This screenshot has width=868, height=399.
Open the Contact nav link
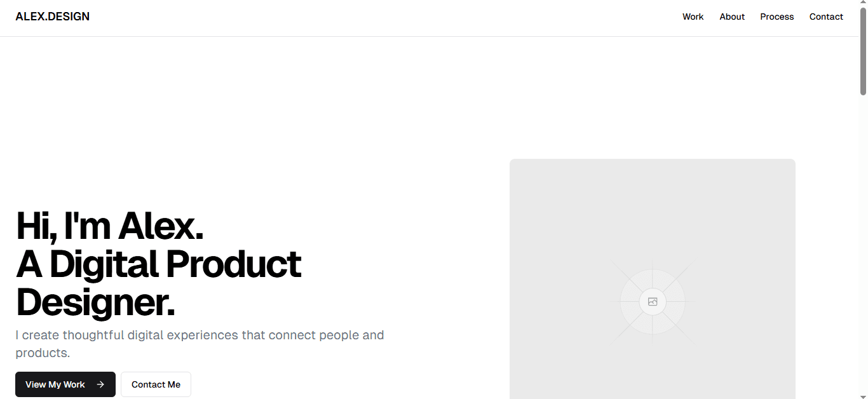click(x=826, y=17)
